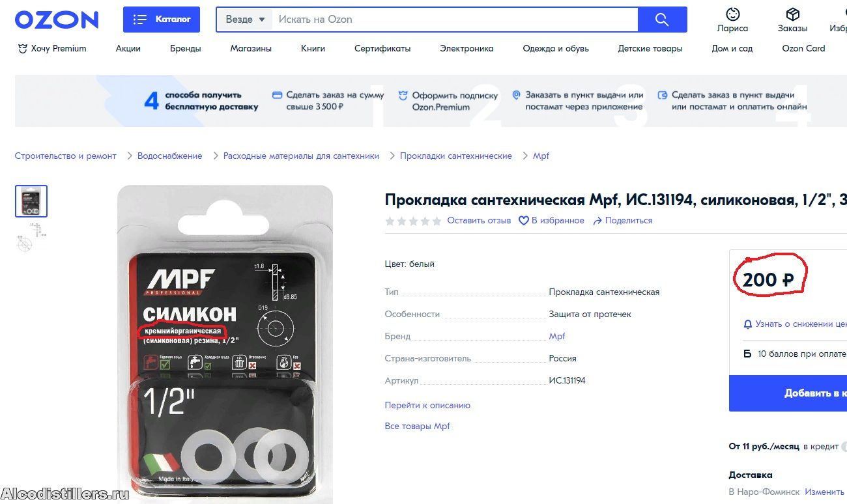Click the Оставить отзыв link
Image resolution: width=847 pixels, height=504 pixels.
[479, 221]
